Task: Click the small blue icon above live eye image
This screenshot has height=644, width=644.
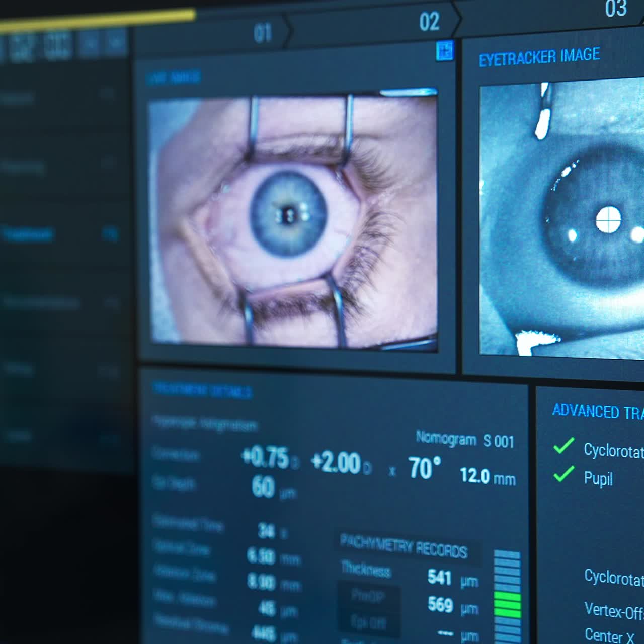Action: coord(444,51)
